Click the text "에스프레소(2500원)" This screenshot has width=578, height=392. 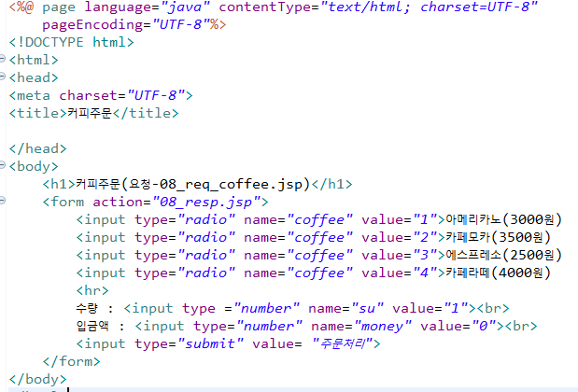503,255
